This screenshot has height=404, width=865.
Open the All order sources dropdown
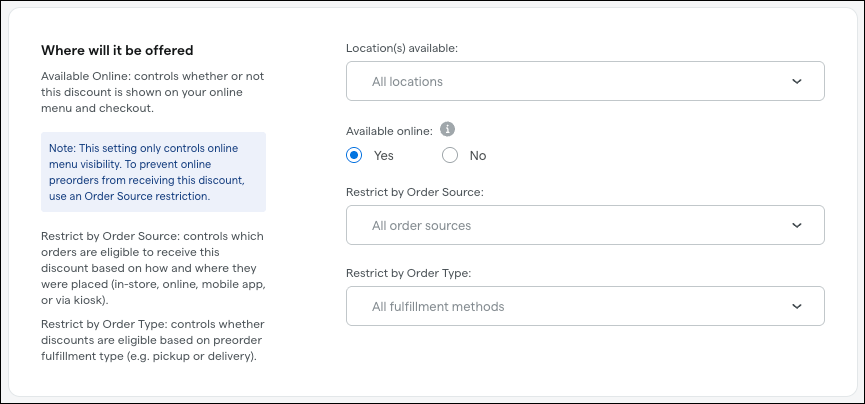(x=585, y=225)
